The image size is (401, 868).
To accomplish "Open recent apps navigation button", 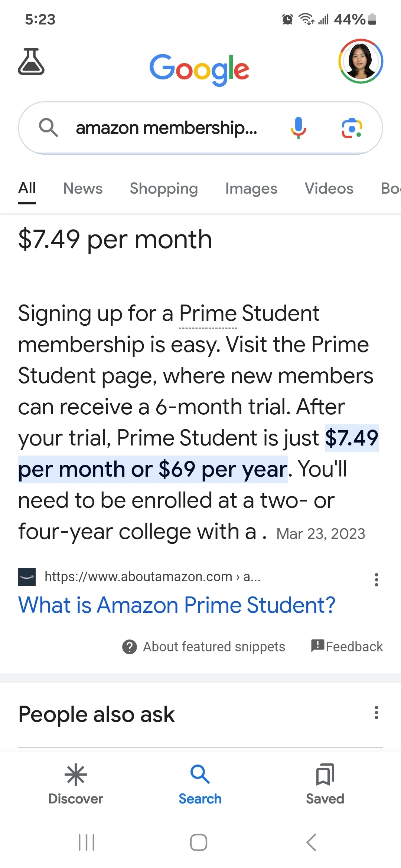I will 87,842.
